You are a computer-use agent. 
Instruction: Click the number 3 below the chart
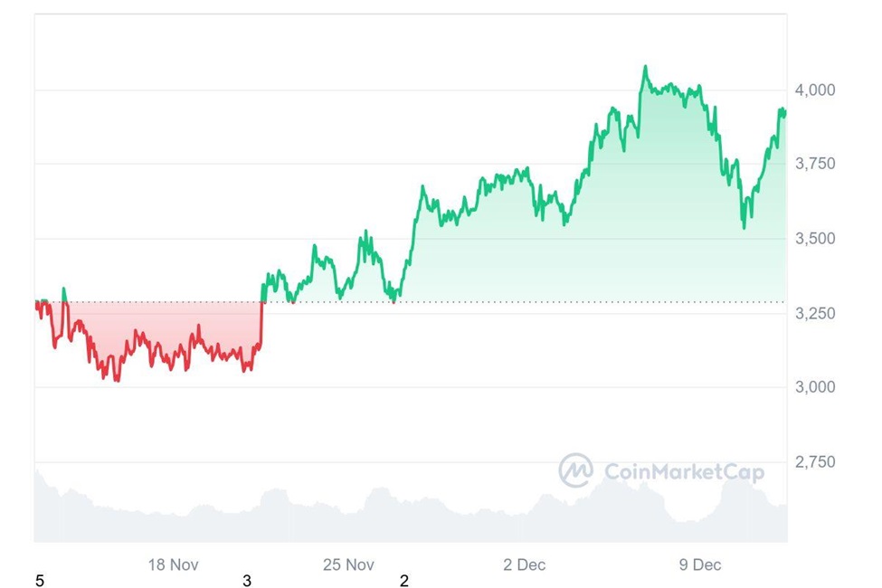click(247, 581)
